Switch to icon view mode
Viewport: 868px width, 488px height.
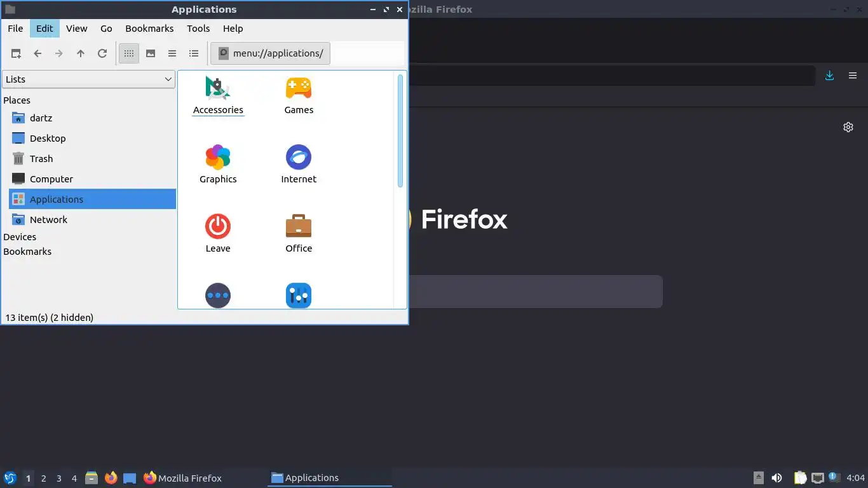pyautogui.click(x=129, y=53)
